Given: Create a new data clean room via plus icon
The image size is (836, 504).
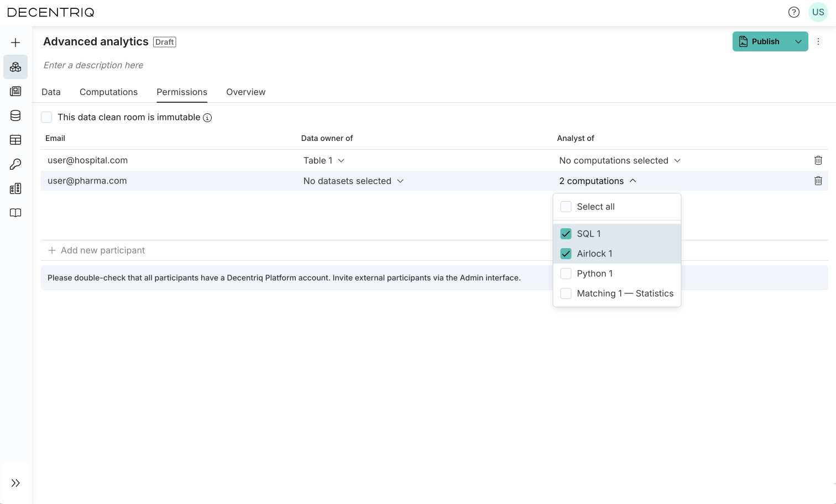Looking at the screenshot, I should (x=15, y=42).
